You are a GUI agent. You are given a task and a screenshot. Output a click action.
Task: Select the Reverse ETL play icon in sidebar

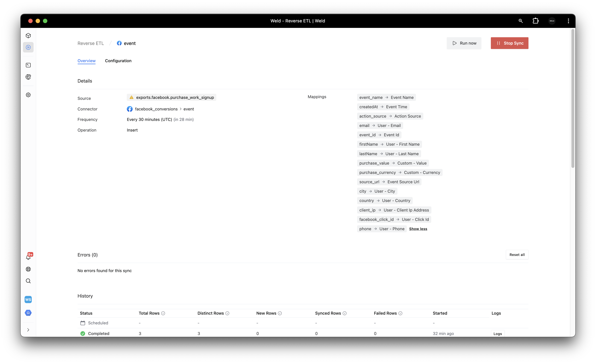(x=28, y=47)
